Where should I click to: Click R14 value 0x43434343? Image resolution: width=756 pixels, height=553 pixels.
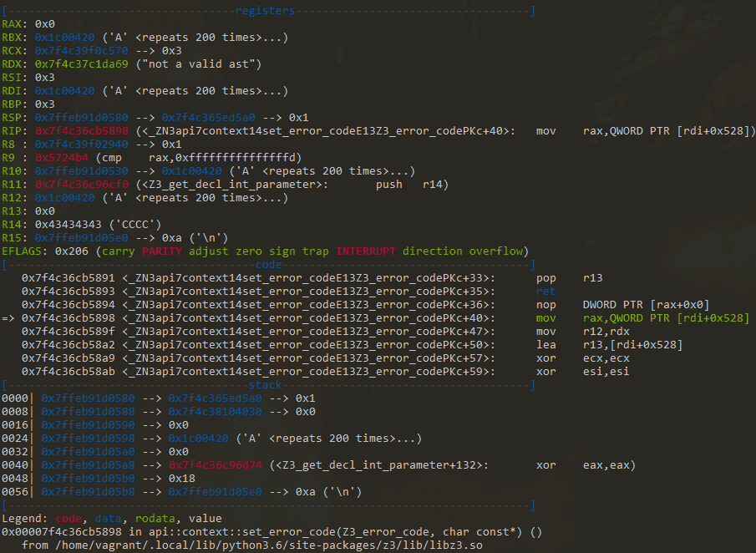coord(68,225)
